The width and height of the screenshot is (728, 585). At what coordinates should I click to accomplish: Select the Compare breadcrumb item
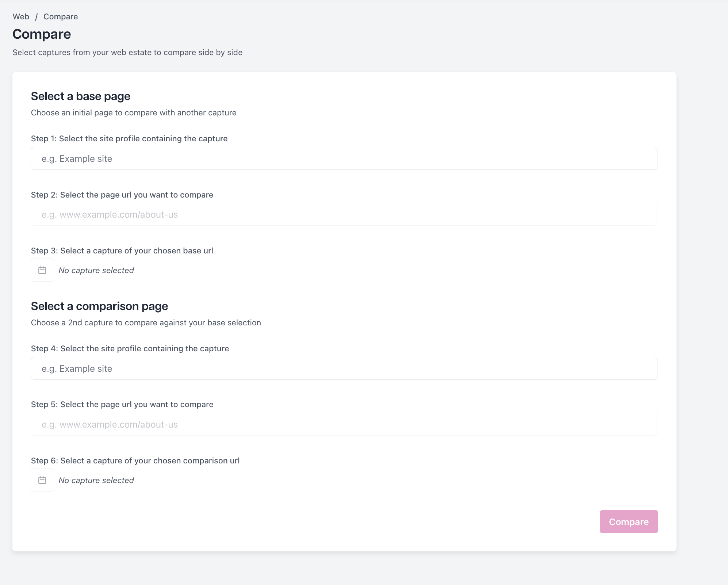(61, 16)
